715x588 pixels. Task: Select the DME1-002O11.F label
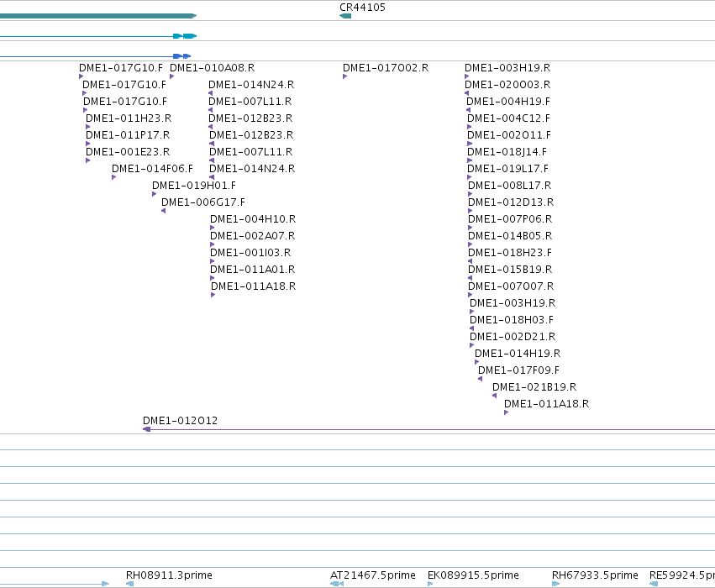pyautogui.click(x=509, y=135)
